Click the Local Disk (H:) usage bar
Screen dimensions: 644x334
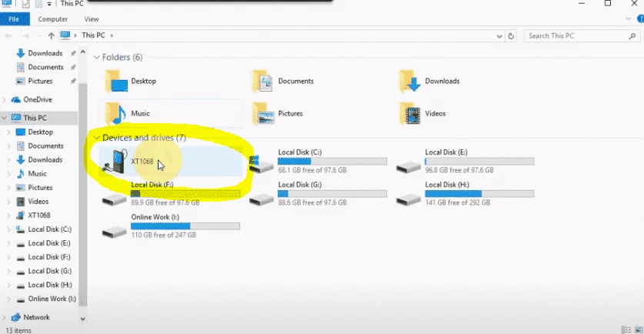[479, 194]
